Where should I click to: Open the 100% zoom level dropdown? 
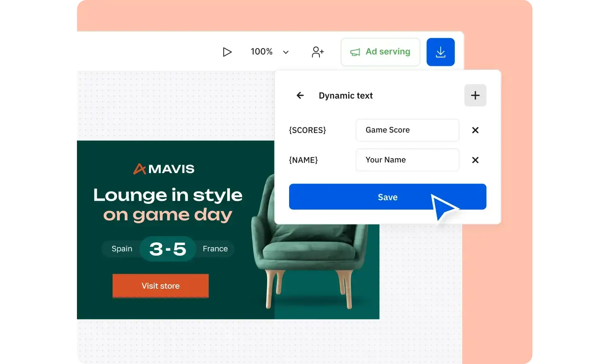[261, 52]
